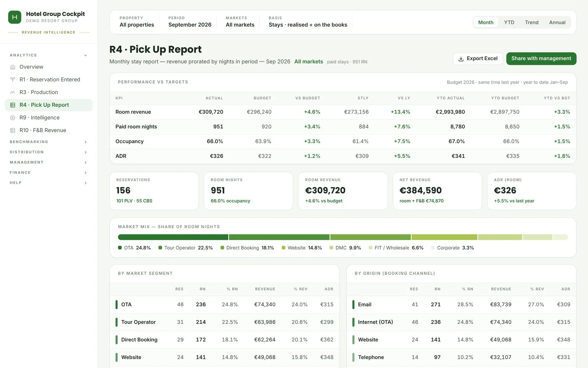
Task: Click the OTA segment of market mix bar
Action: point(173,237)
